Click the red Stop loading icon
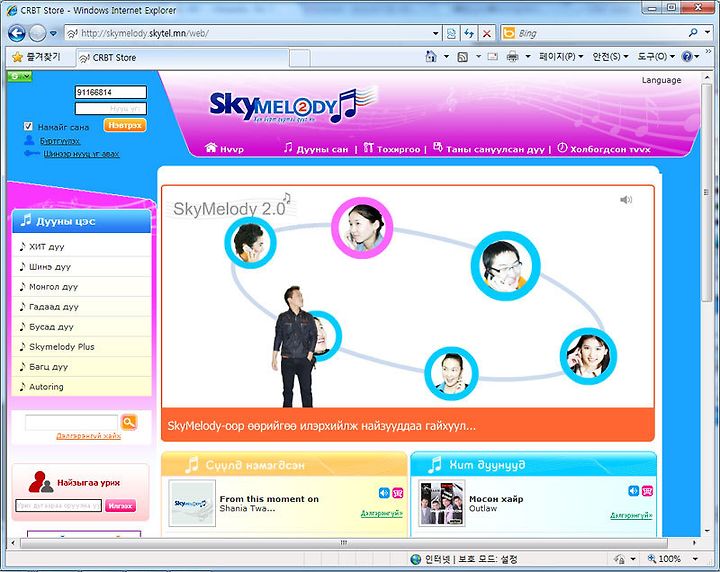Viewport: 720px width, 572px height. tap(487, 34)
